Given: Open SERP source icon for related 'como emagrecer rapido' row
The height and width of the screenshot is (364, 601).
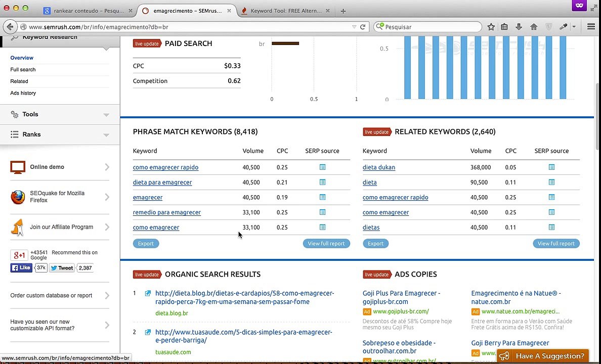Looking at the screenshot, I should [551, 197].
